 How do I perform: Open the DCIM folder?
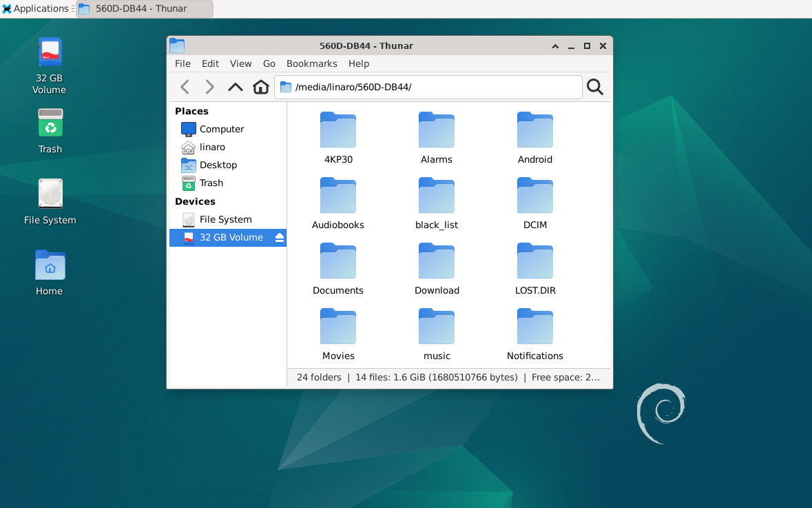534,195
